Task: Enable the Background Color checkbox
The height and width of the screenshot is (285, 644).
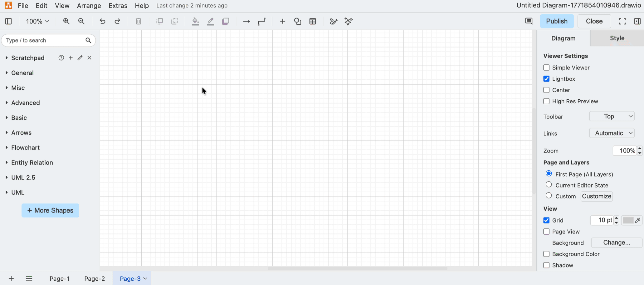Action: click(546, 254)
